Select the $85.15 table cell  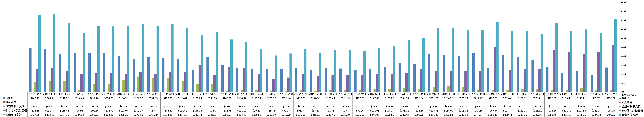138,107
